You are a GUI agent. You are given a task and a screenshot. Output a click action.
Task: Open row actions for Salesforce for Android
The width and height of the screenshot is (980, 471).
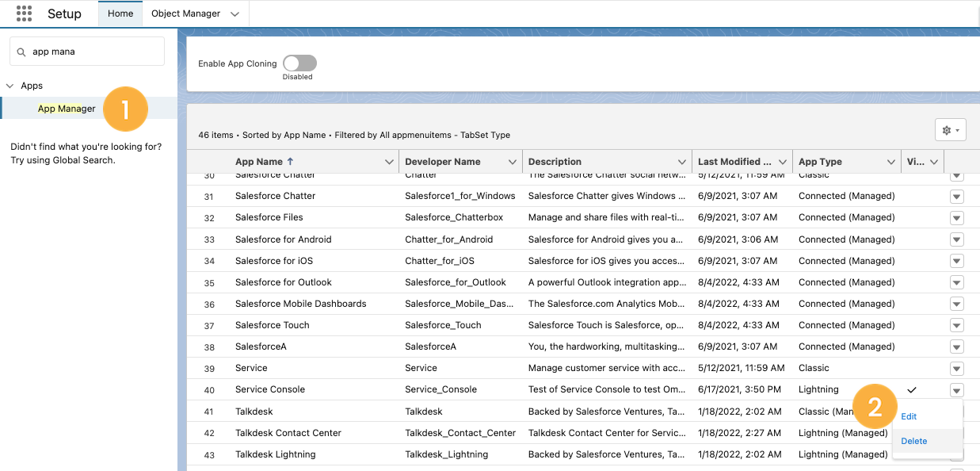[x=957, y=239]
